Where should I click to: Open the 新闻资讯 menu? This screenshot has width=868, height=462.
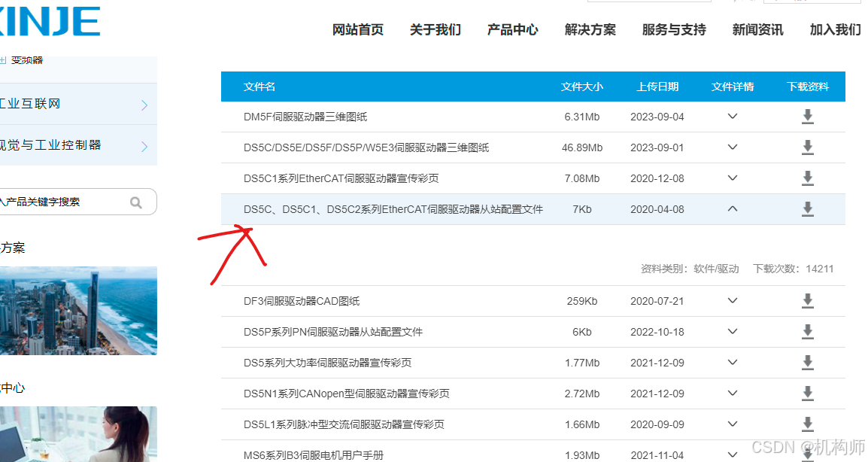pos(758,29)
